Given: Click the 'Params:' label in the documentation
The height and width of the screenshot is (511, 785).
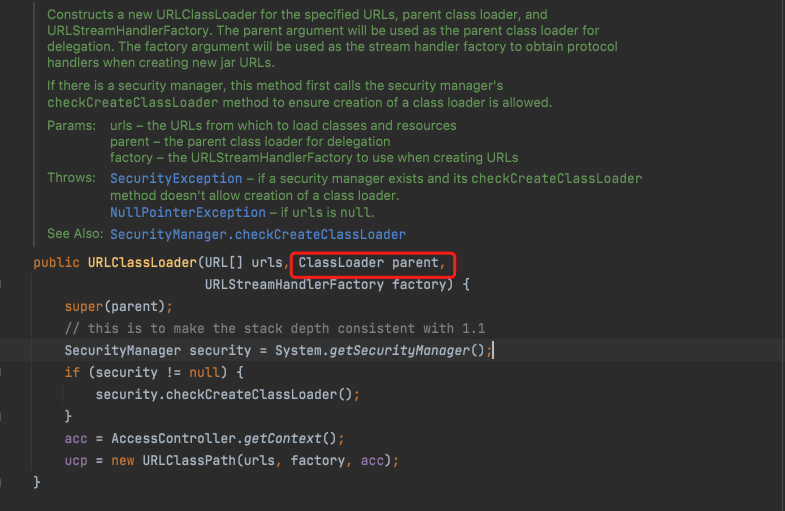Looking at the screenshot, I should point(71,126).
